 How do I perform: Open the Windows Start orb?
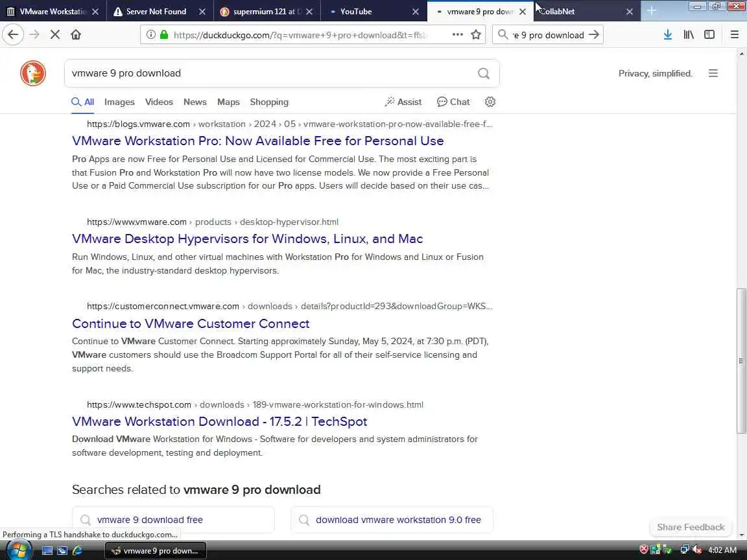19,550
